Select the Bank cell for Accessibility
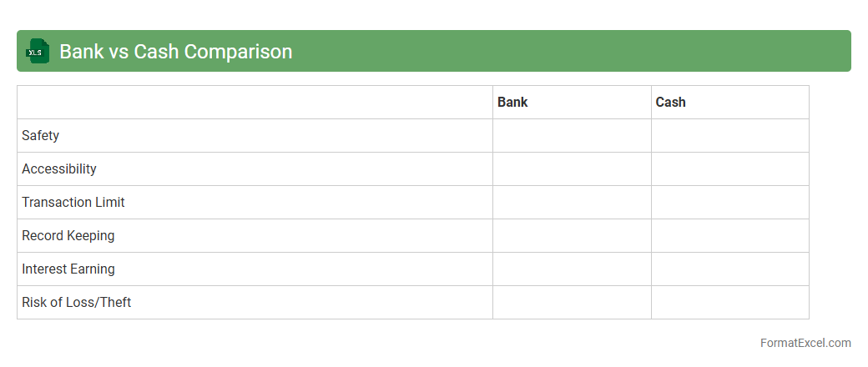This screenshot has width=868, height=367. pyautogui.click(x=572, y=169)
